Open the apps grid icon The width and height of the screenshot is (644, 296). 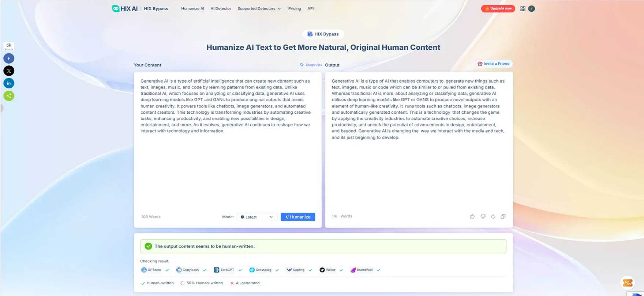[523, 8]
